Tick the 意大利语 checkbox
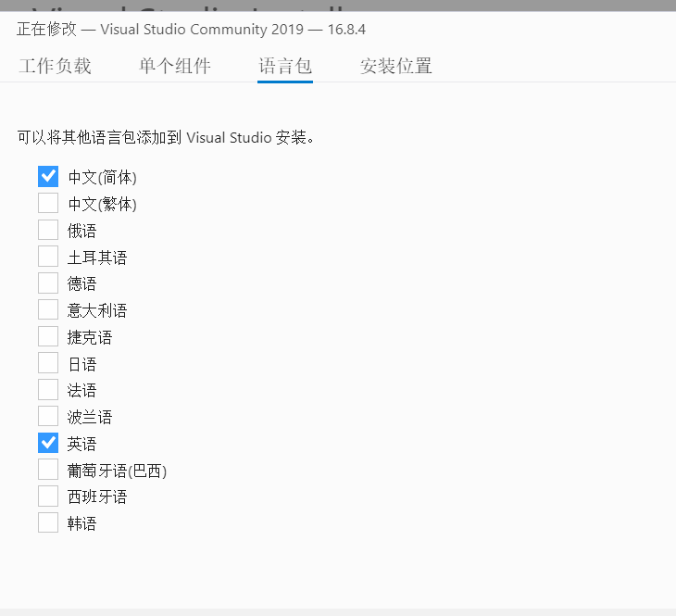The height and width of the screenshot is (616, 676). tap(48, 309)
